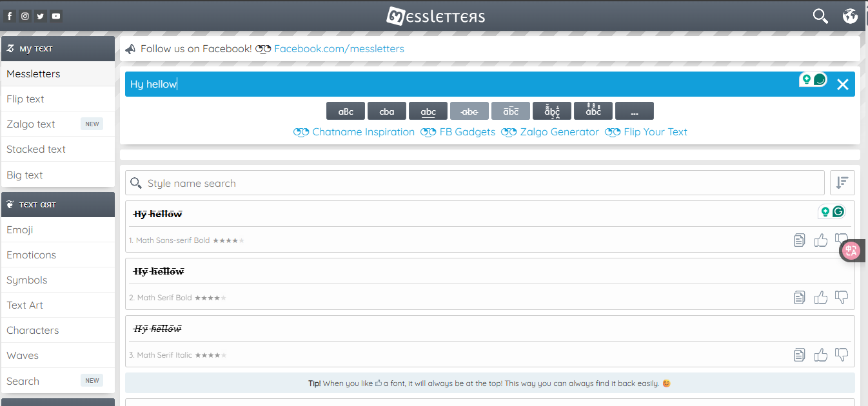This screenshot has width=868, height=406.
Task: Click the sort icon beside style name search
Action: click(x=842, y=182)
